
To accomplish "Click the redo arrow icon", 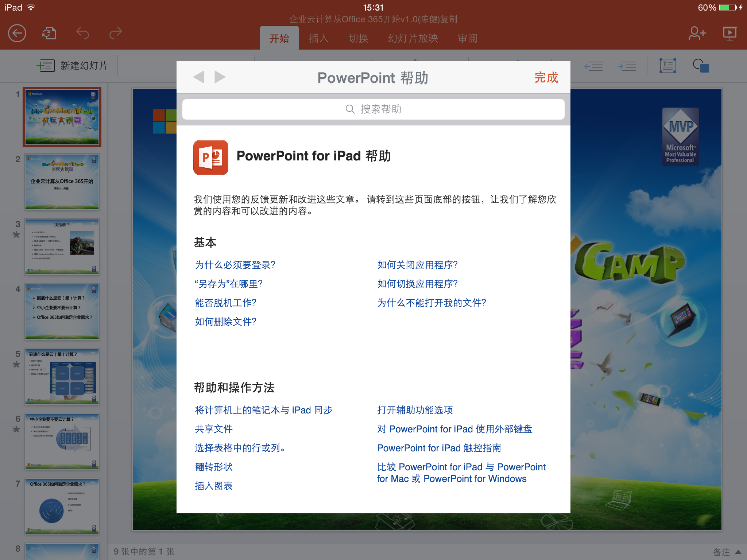I will (x=116, y=34).
